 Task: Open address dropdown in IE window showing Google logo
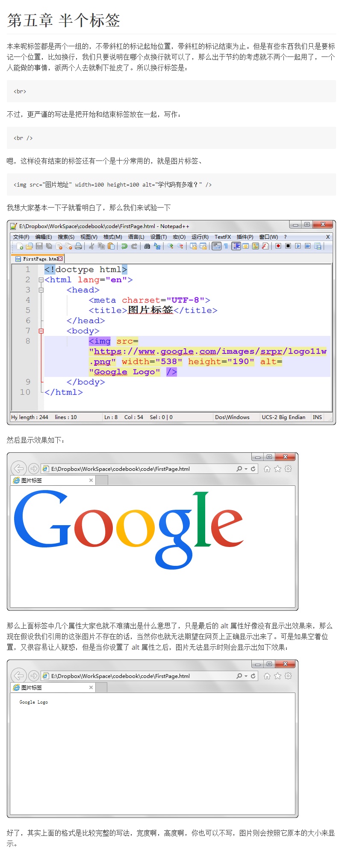(246, 469)
